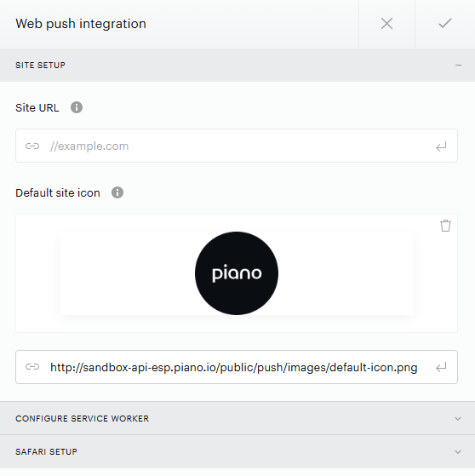This screenshot has height=476, width=475.
Task: Click the link icon in Site URL field
Action: coord(32,146)
